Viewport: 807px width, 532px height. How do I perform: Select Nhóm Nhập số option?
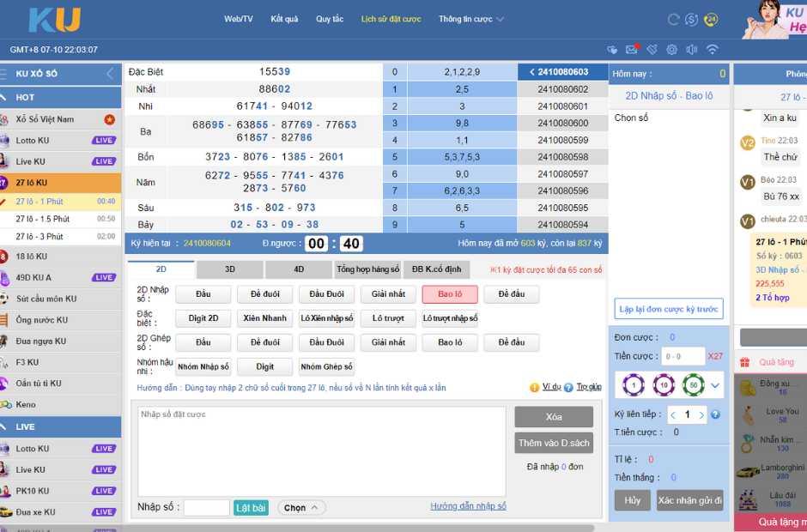click(203, 367)
